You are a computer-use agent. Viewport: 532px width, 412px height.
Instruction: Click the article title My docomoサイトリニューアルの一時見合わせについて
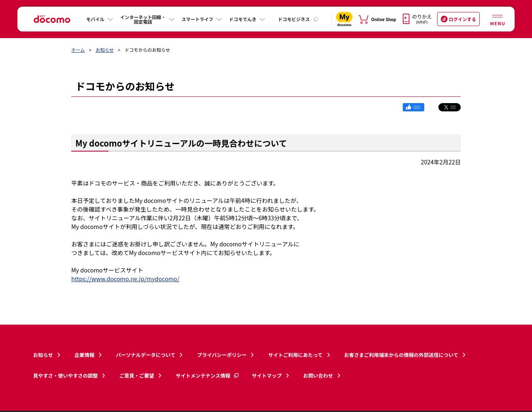pyautogui.click(x=181, y=143)
